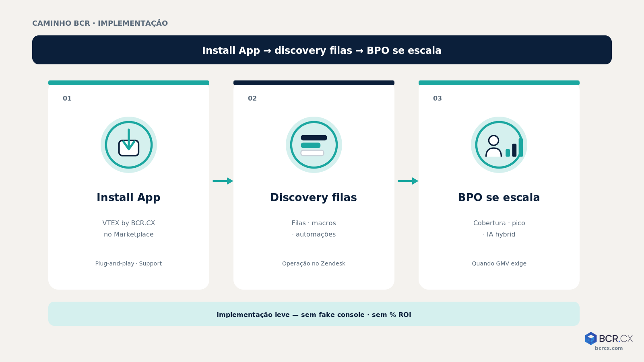The width and height of the screenshot is (644, 362).
Task: Click 'CAMINHO BCR · IMPLEMENTAÇÃO' heading
Action: pos(100,23)
